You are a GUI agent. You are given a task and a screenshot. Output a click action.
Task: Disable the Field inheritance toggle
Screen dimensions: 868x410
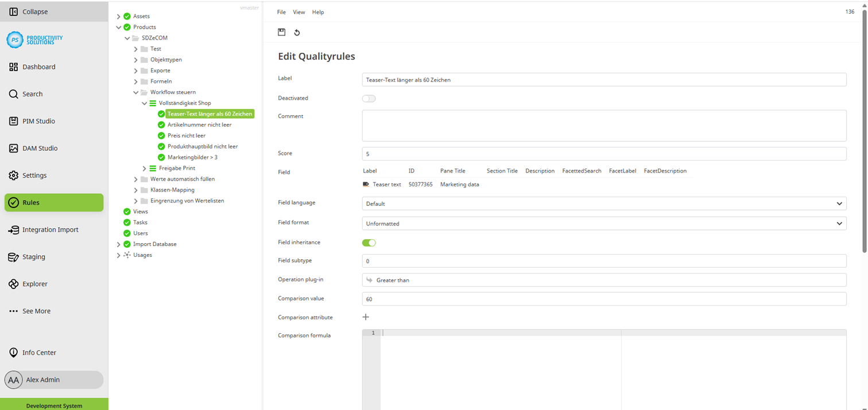369,243
